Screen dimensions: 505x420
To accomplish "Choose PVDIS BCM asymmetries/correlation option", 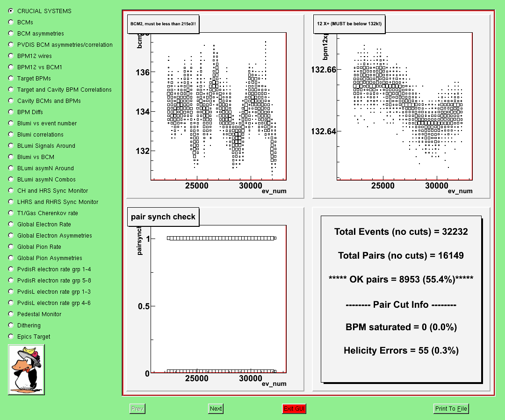I will pos(11,44).
